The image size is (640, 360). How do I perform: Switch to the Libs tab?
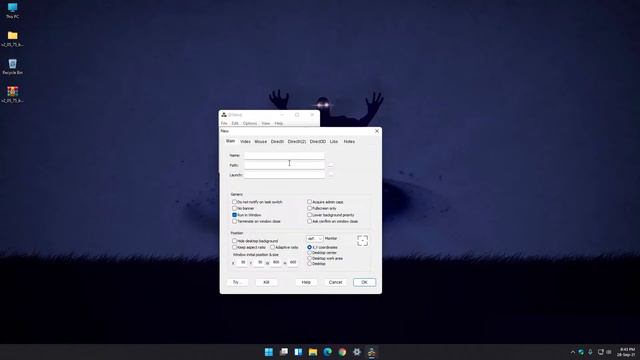click(334, 142)
